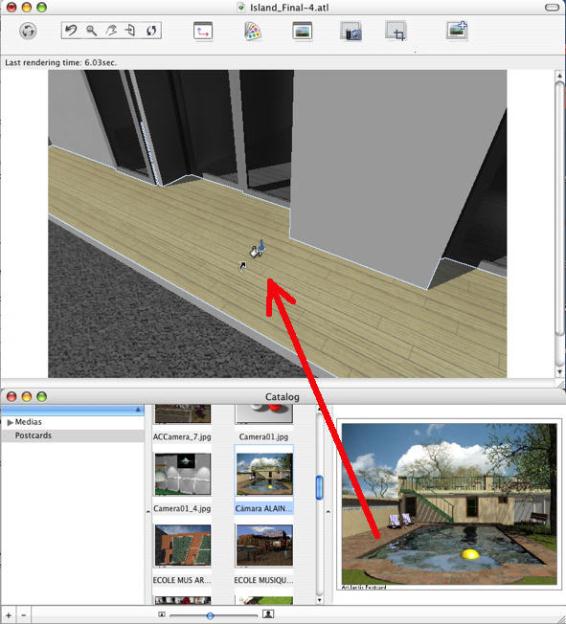Click the minus button in catalog footer
Viewport: 566px width, 624px height.
23,615
